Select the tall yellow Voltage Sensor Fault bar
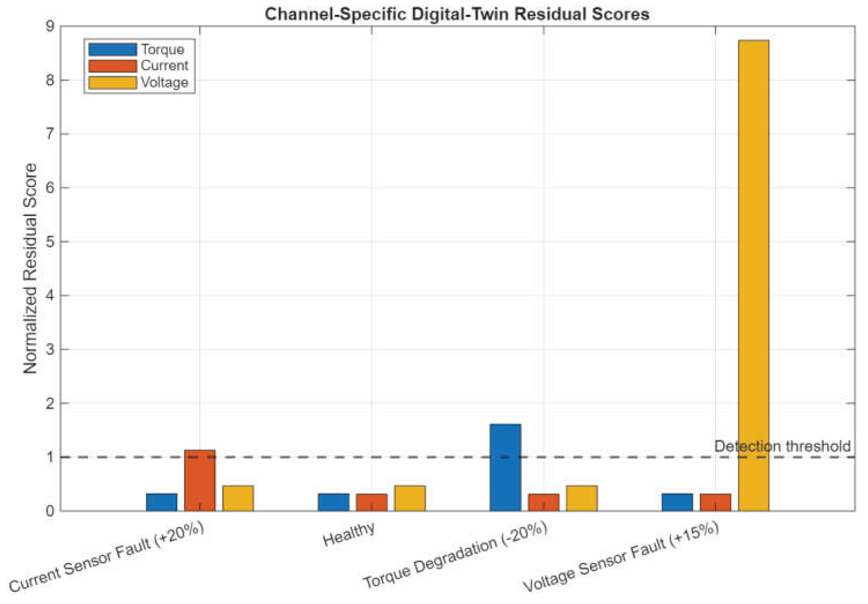Image resolution: width=868 pixels, height=604 pixels. point(754,275)
